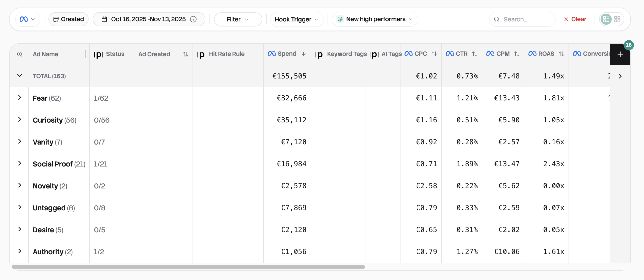The width and height of the screenshot is (644, 280).
Task: Click the date range info icon
Action: click(193, 19)
